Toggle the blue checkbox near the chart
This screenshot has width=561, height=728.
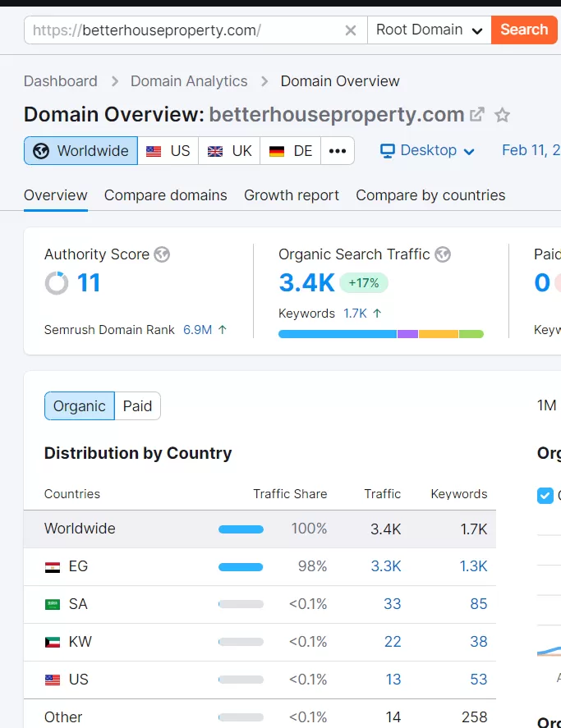[545, 496]
